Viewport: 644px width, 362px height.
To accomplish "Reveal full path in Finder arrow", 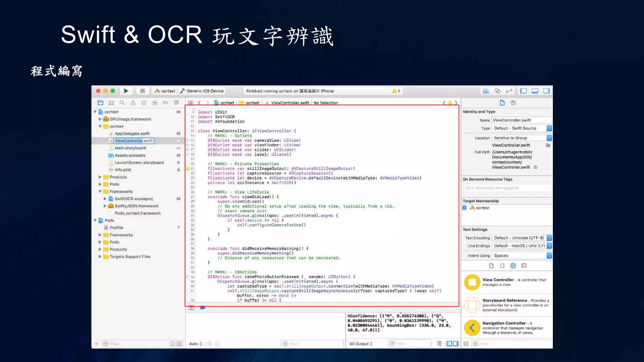I will pyautogui.click(x=536, y=167).
